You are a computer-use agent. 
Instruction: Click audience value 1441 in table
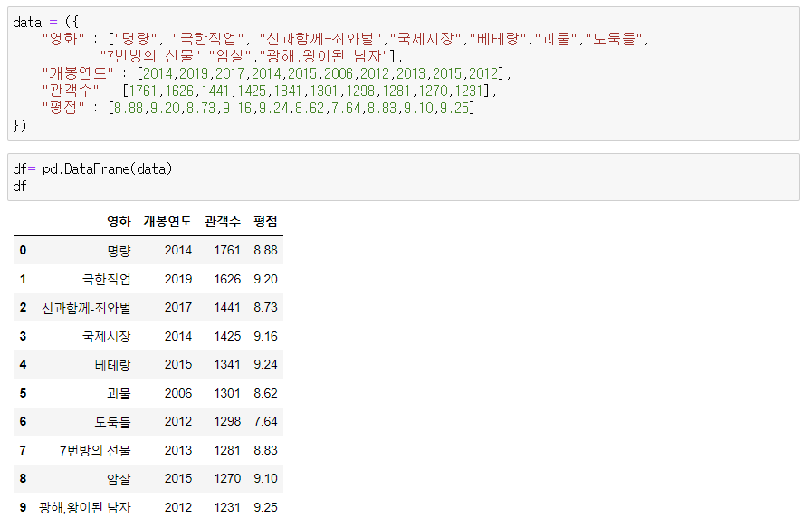pos(227,307)
